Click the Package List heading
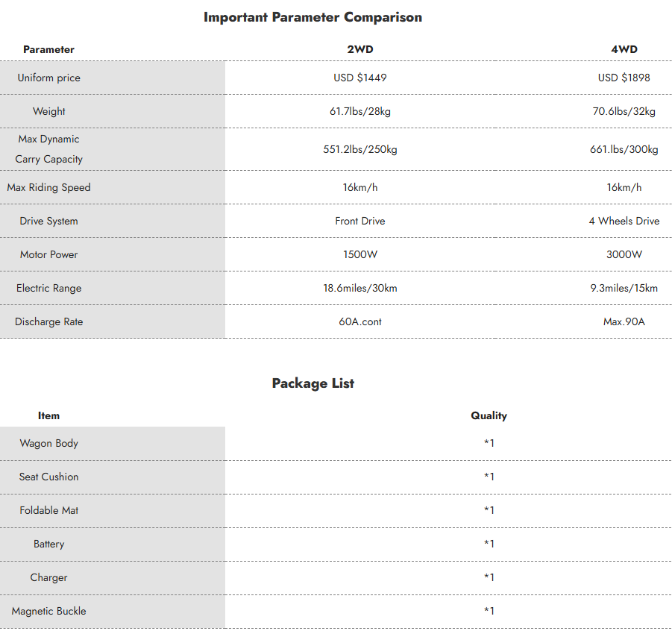The image size is (672, 631). click(313, 383)
